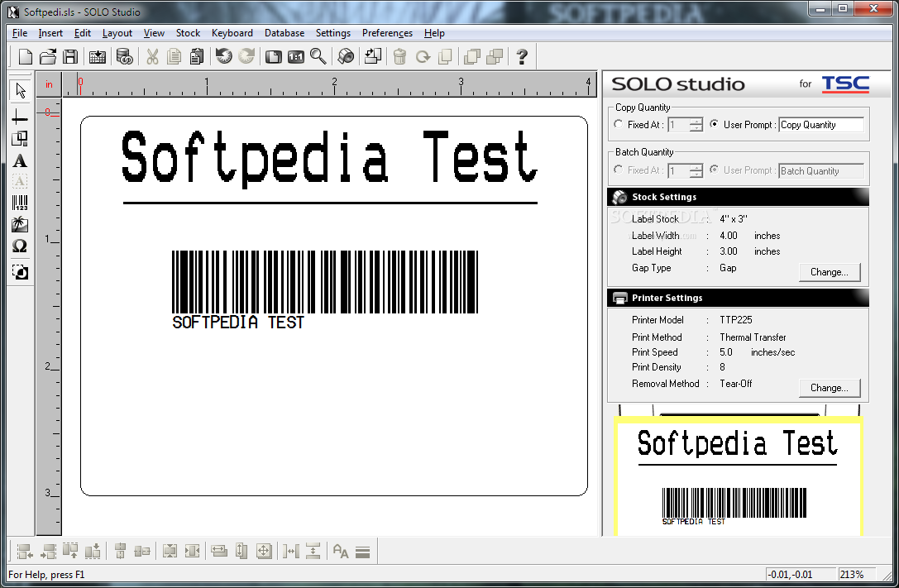Open the Keyboard menu
Image resolution: width=899 pixels, height=588 pixels.
tap(232, 33)
